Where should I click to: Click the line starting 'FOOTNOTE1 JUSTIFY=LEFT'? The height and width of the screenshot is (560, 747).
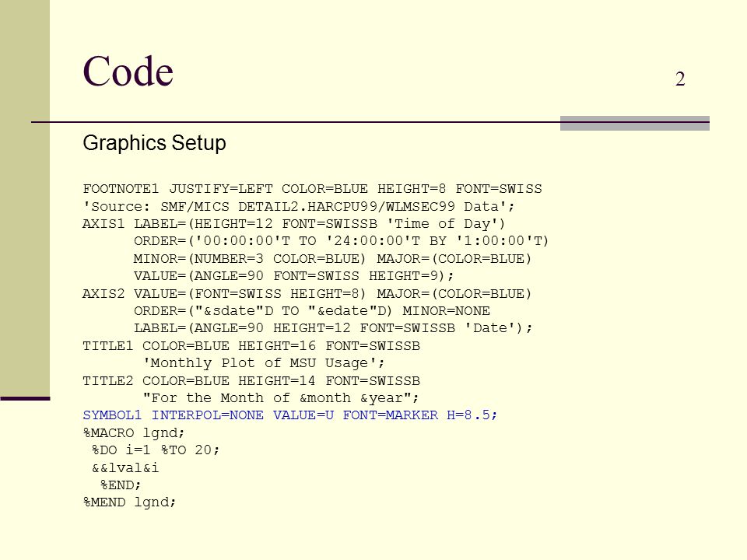pyautogui.click(x=312, y=189)
